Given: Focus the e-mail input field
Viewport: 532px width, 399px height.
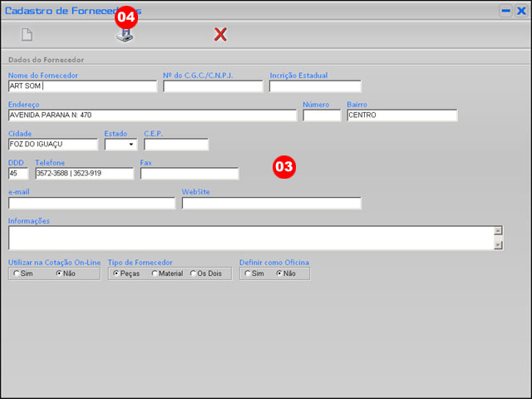Looking at the screenshot, I should (91, 203).
